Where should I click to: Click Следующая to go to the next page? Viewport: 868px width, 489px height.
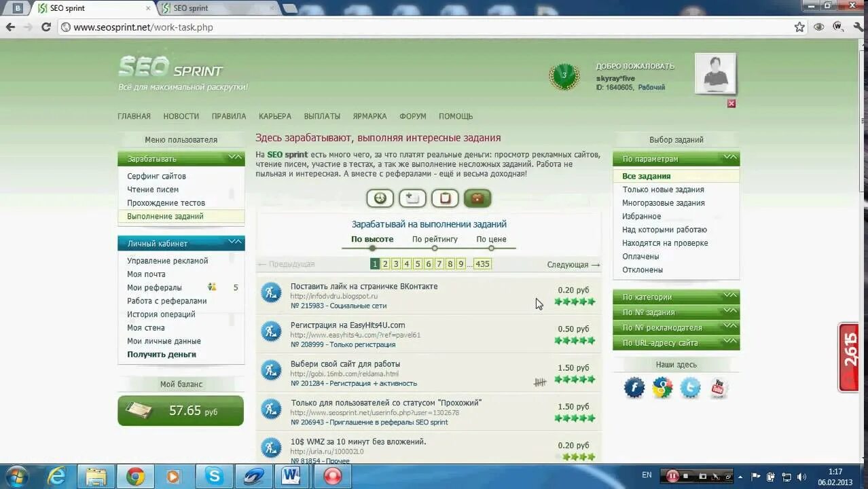click(x=573, y=264)
